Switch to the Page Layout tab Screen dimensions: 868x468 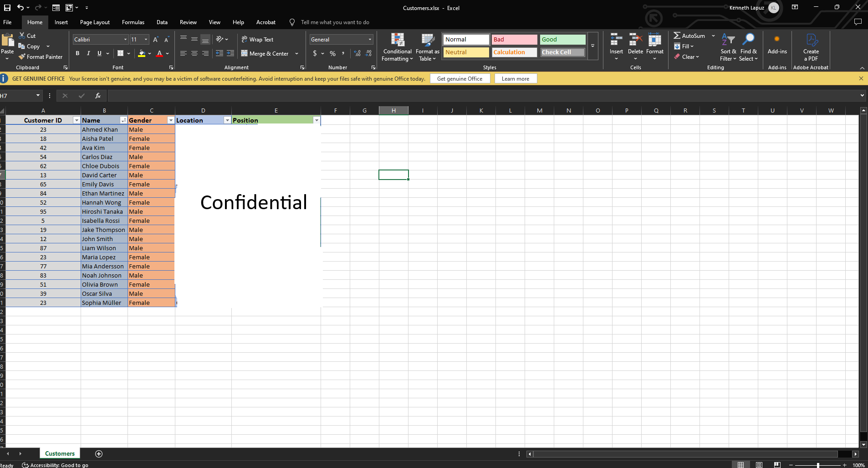(95, 22)
